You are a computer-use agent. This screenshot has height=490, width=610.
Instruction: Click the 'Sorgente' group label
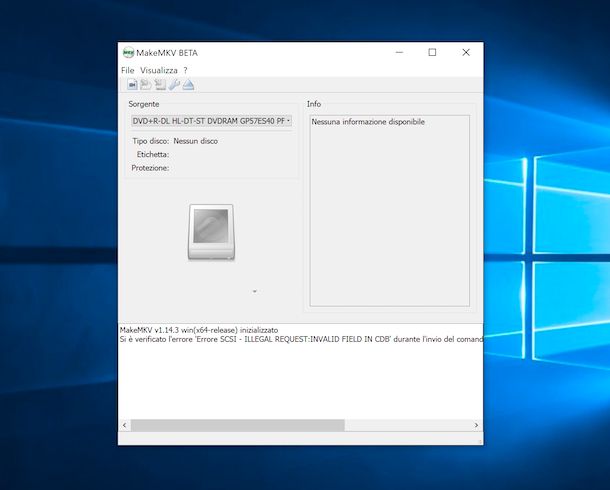[x=144, y=104]
